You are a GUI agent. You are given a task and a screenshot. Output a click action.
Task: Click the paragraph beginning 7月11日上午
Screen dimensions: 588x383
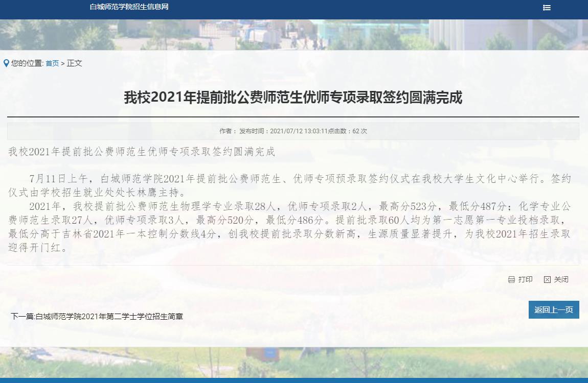click(x=289, y=185)
